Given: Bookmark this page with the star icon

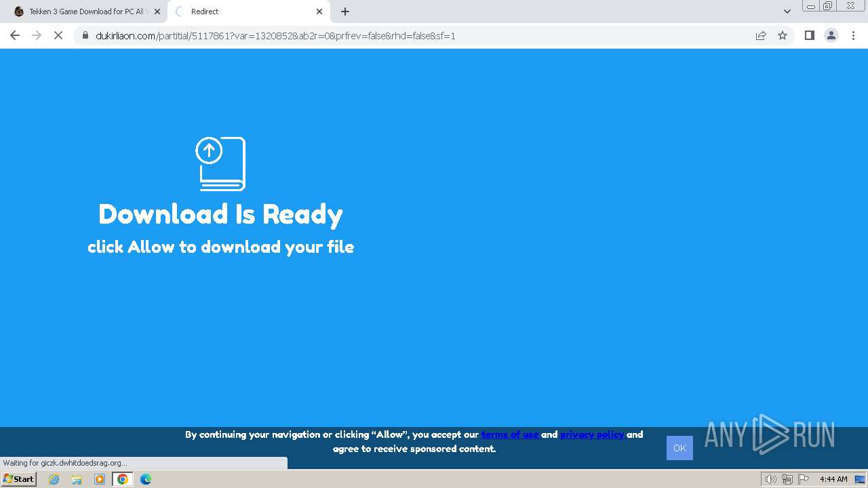Looking at the screenshot, I should click(783, 35).
